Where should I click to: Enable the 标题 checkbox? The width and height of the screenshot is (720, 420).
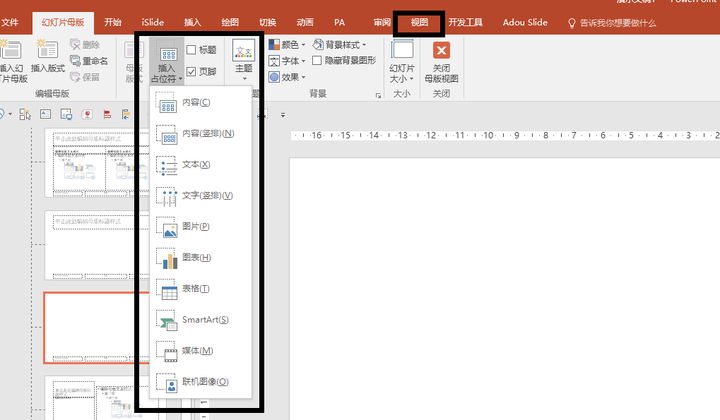[x=191, y=50]
